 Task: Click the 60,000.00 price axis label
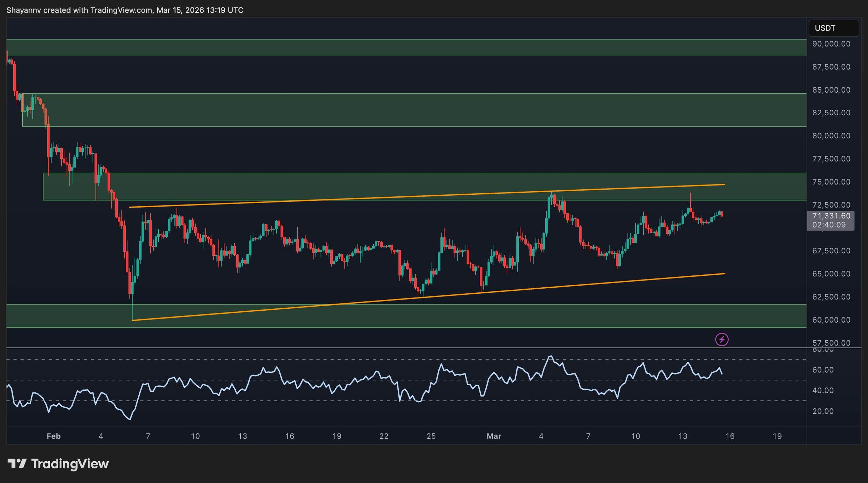coord(831,320)
